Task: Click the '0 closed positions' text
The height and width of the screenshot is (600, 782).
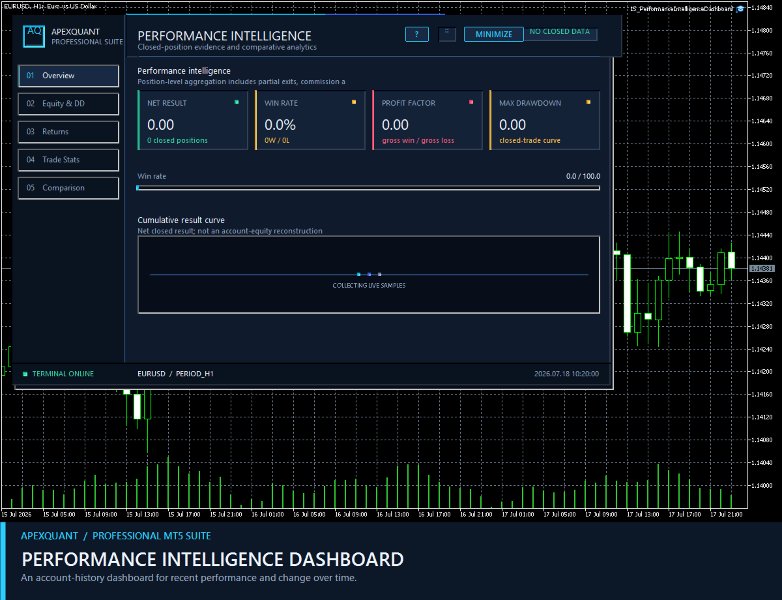Action: (x=178, y=141)
